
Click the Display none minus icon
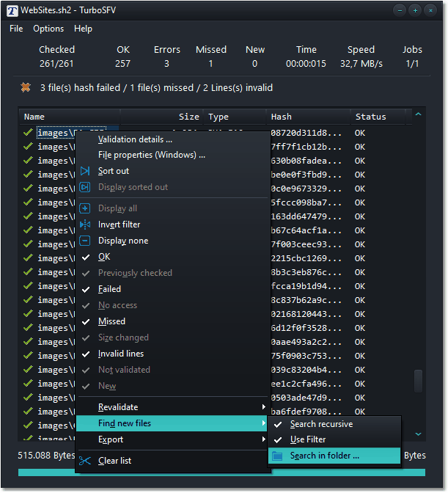85,241
